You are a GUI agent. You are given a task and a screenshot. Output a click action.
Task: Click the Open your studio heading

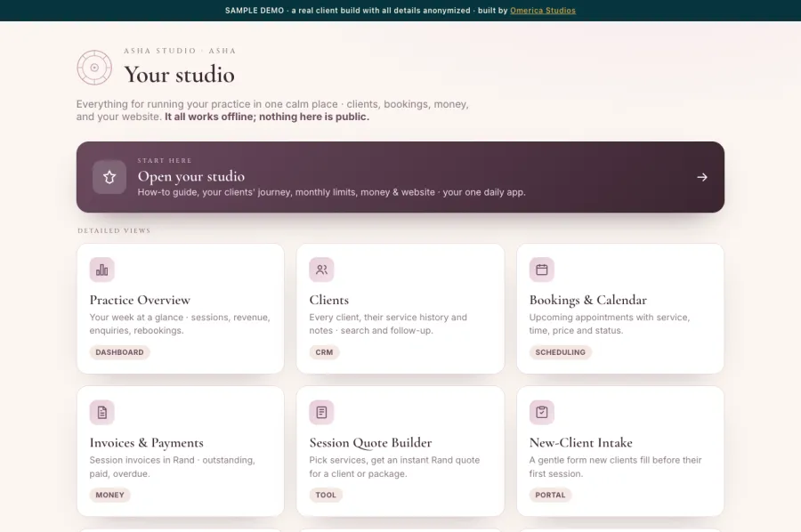click(191, 176)
